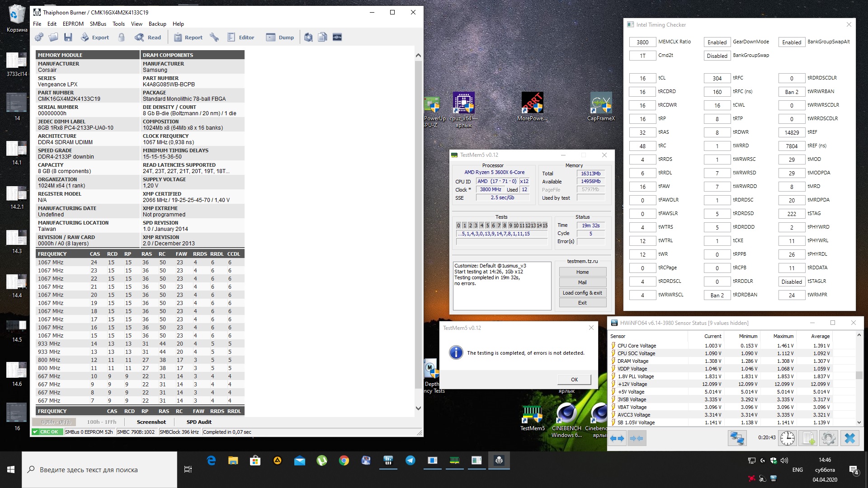Click HWiNFO logging sheet with plus icon
This screenshot has height=488, width=868.
point(808,438)
